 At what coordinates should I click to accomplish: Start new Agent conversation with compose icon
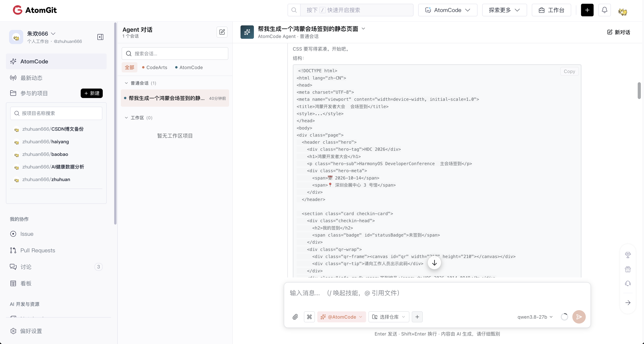(222, 32)
